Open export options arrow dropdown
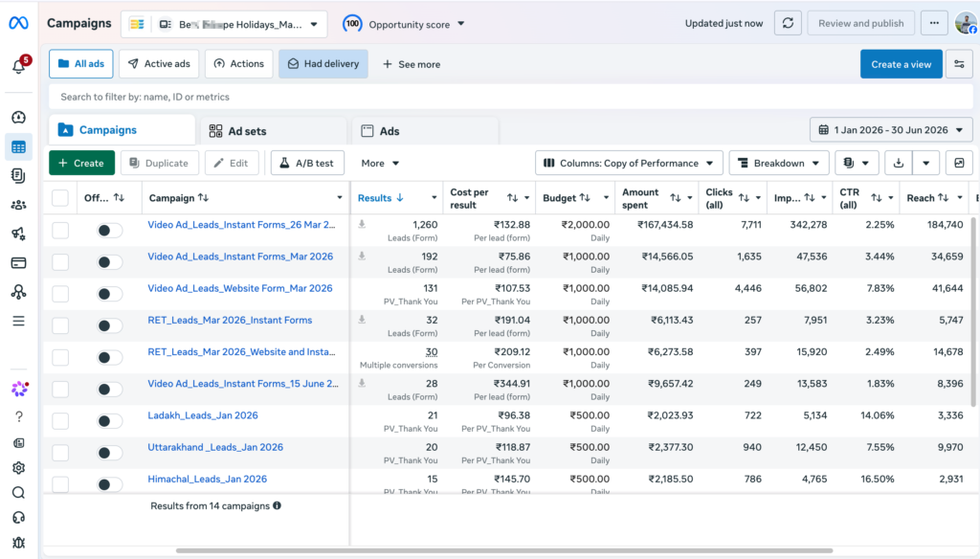980x559 pixels. click(x=925, y=163)
